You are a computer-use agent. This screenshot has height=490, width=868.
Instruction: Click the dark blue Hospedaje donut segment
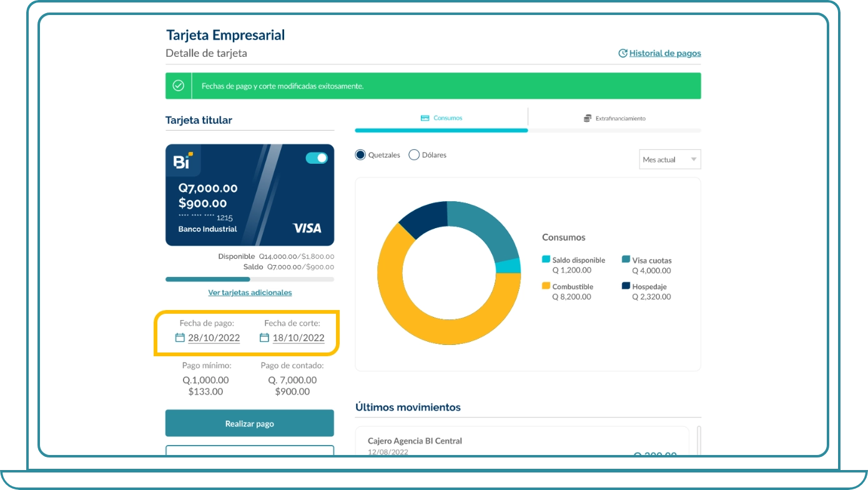(x=428, y=216)
